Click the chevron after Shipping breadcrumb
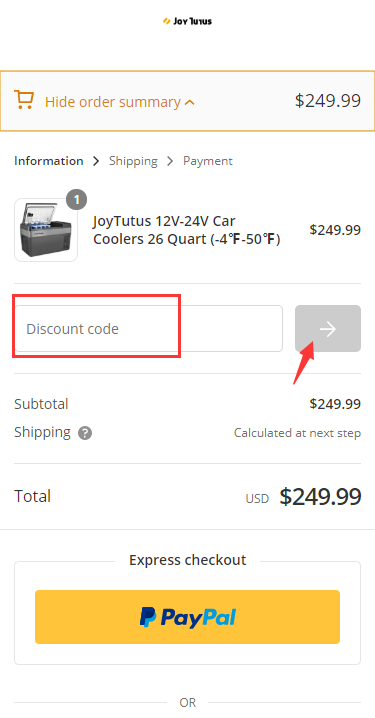 pyautogui.click(x=170, y=161)
